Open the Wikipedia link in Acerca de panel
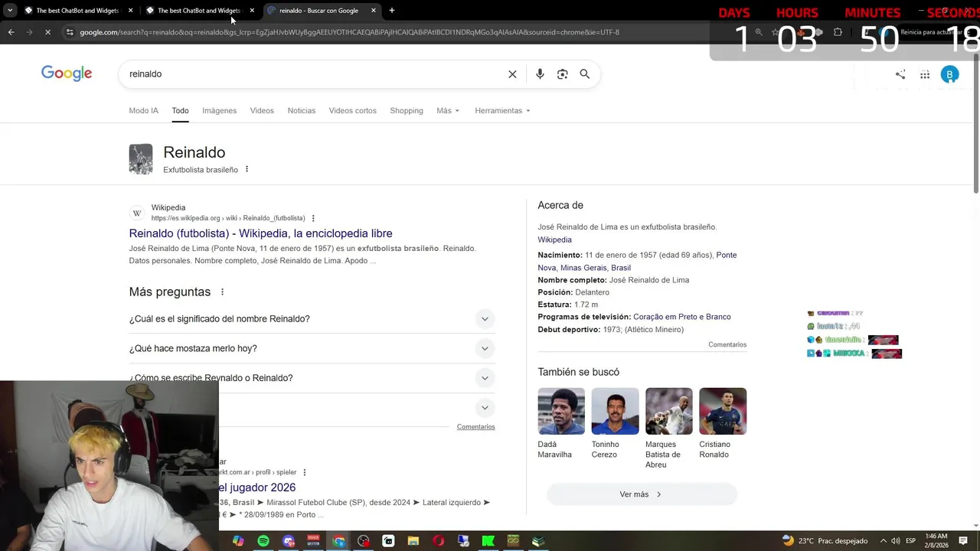The image size is (980, 551). tap(554, 240)
